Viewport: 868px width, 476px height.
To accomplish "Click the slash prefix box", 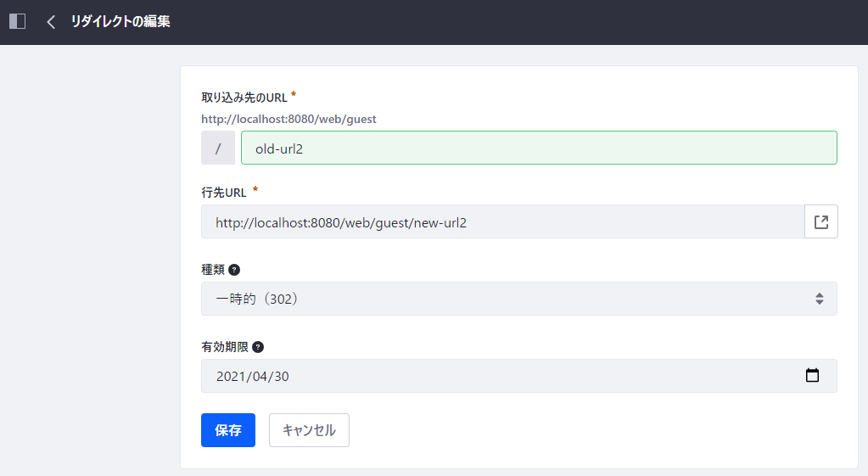I will pyautogui.click(x=218, y=148).
